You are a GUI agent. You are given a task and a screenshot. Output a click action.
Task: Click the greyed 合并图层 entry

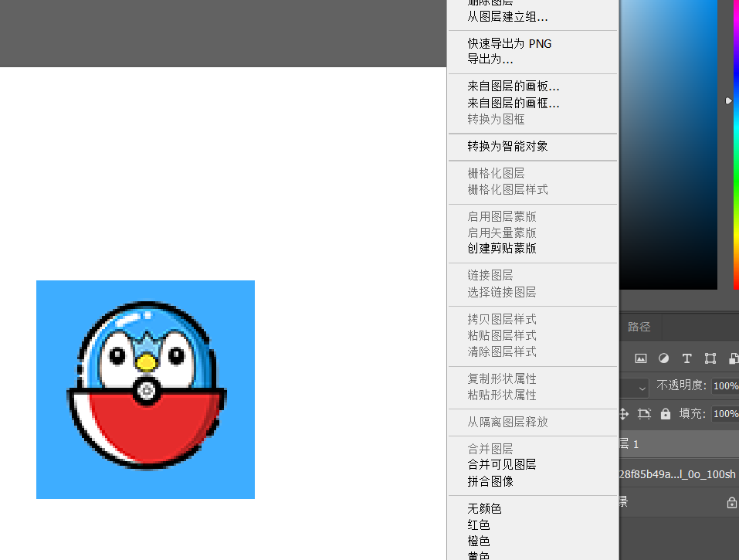point(490,449)
